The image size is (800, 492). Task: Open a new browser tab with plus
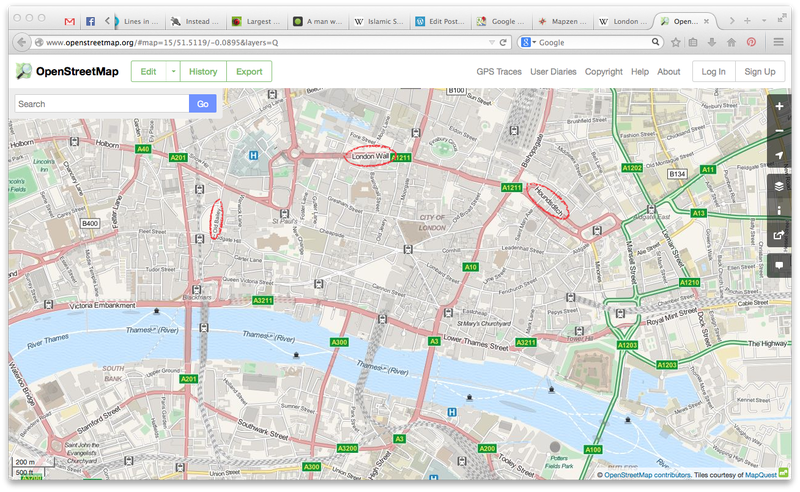[747, 20]
